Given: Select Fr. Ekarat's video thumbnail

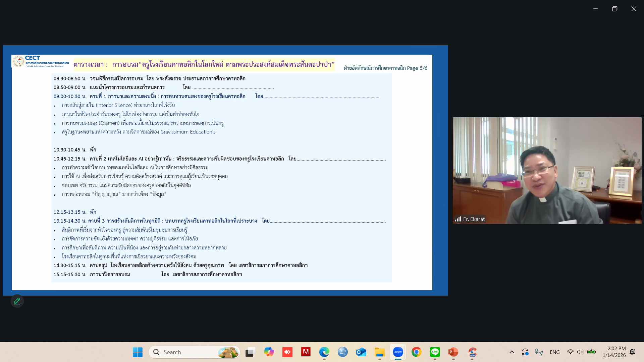Looking at the screenshot, I should [x=547, y=170].
